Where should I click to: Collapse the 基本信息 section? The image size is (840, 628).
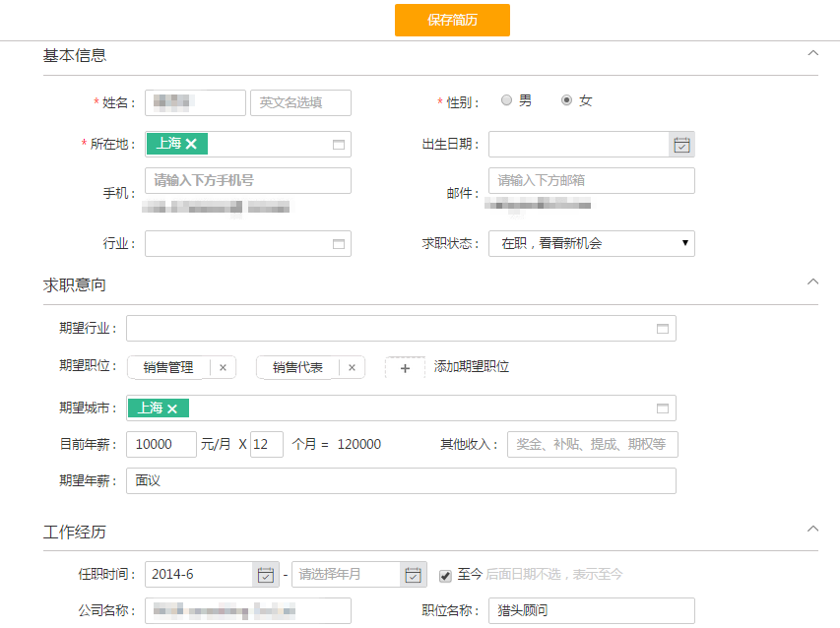coord(811,53)
